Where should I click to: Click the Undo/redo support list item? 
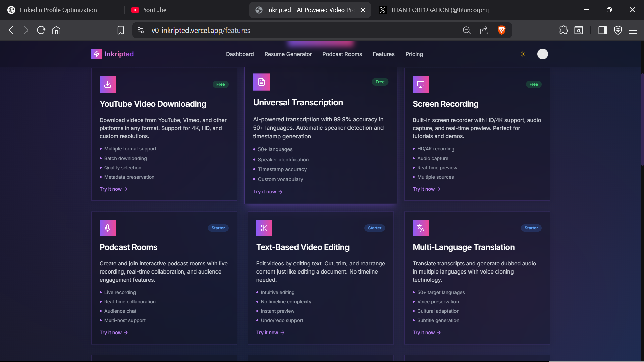coord(282,320)
